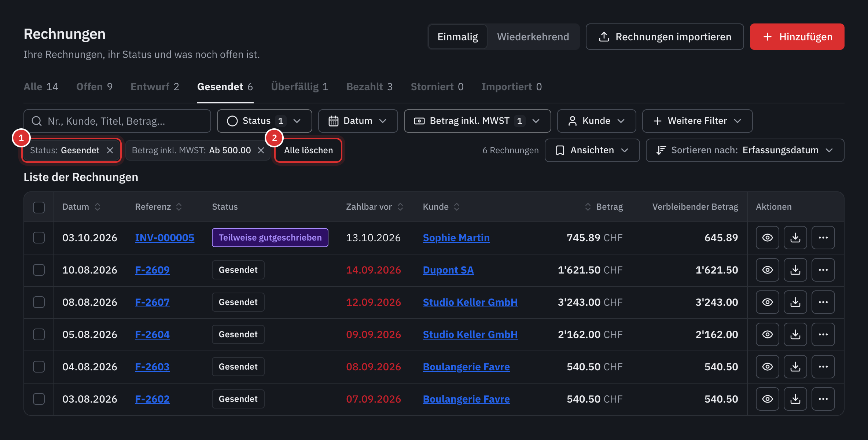This screenshot has height=440, width=868.
Task: Download invoice INV-000005
Action: coord(795,238)
